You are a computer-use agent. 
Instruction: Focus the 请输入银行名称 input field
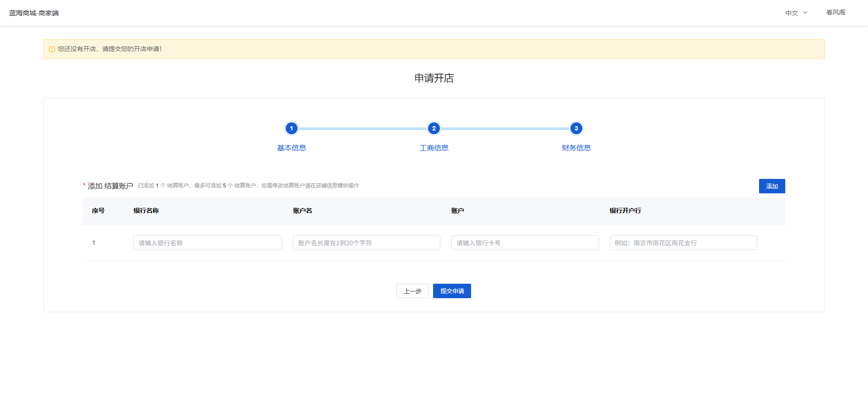(x=208, y=243)
